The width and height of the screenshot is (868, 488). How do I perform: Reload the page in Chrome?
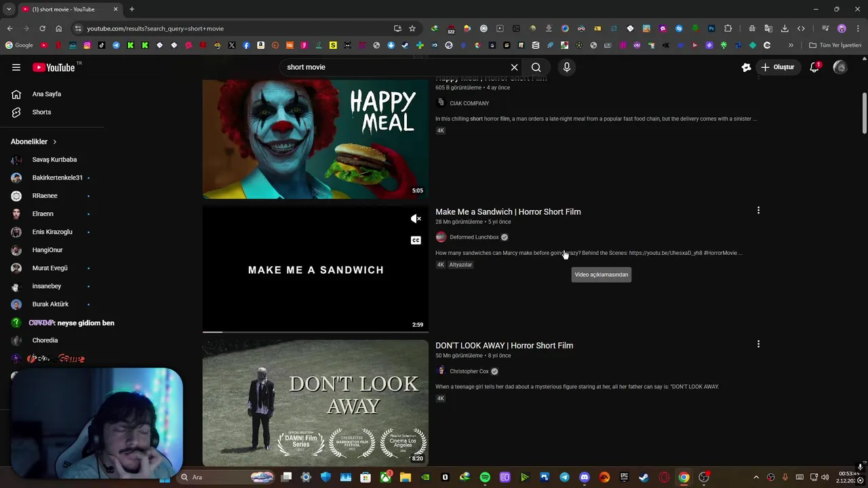click(x=42, y=28)
